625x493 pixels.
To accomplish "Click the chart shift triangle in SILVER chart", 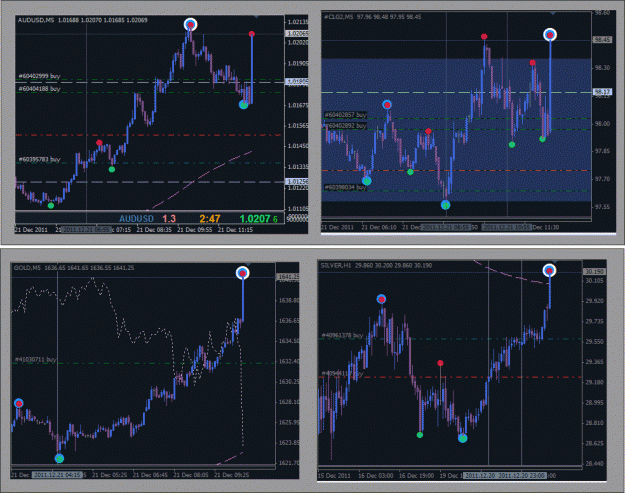I will (554, 262).
